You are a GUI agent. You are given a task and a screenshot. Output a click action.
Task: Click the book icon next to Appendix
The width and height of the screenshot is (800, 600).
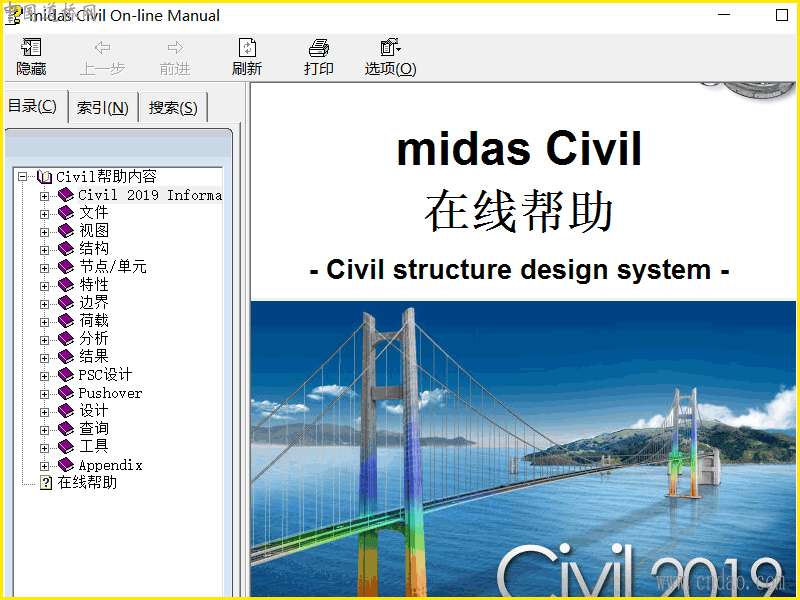click(66, 465)
